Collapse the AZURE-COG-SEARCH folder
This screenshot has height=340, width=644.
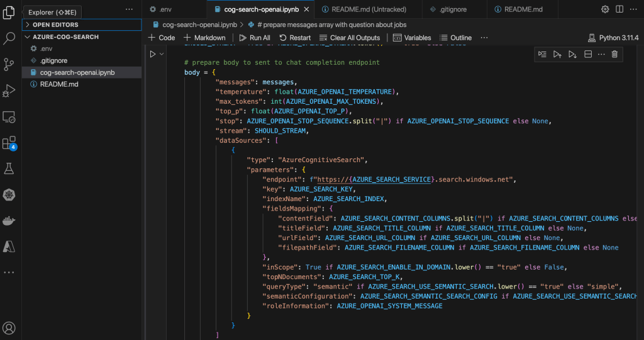tap(65, 37)
